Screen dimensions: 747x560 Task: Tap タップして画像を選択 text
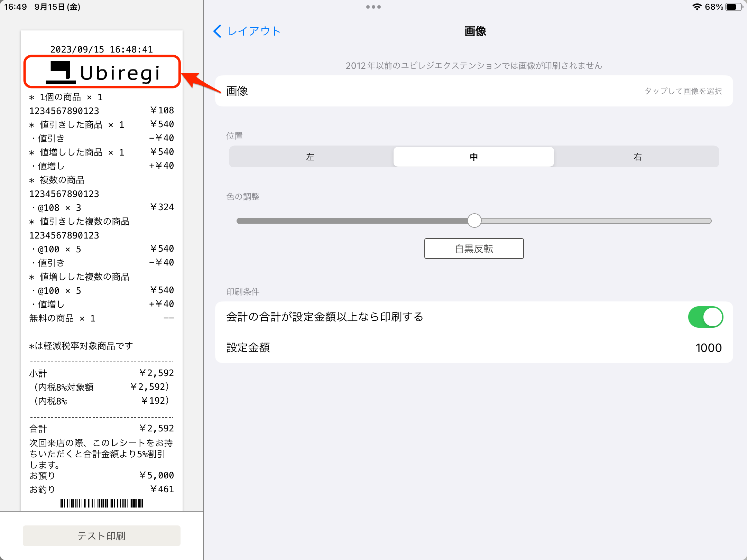coord(683,91)
